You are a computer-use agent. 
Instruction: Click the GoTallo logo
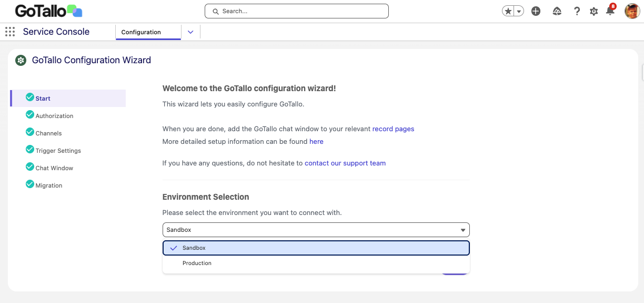tap(48, 11)
